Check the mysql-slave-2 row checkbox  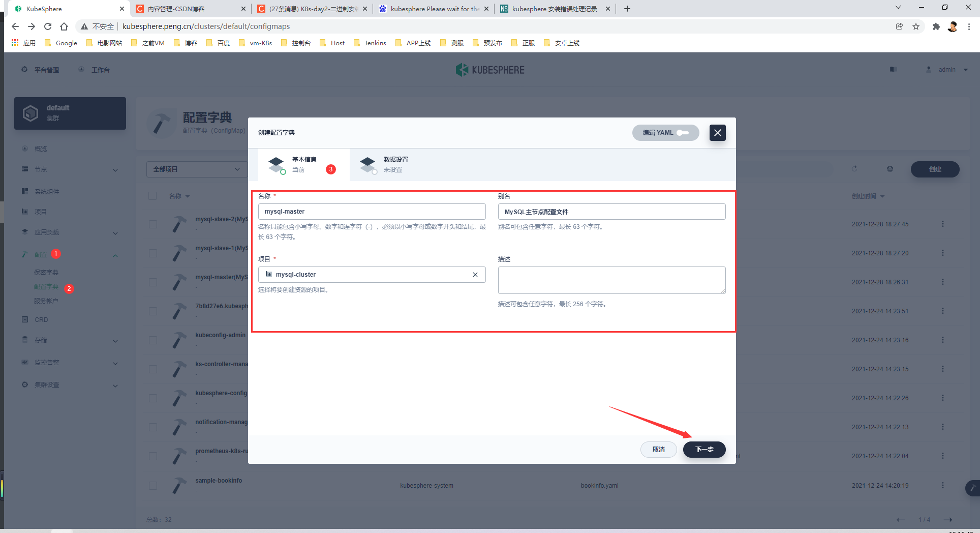152,224
